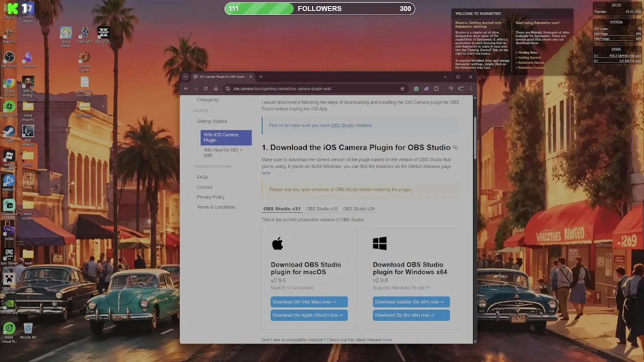The image size is (644, 362).
Task: Select the Razer Virtual Ring desktop icon
Action: (9, 331)
